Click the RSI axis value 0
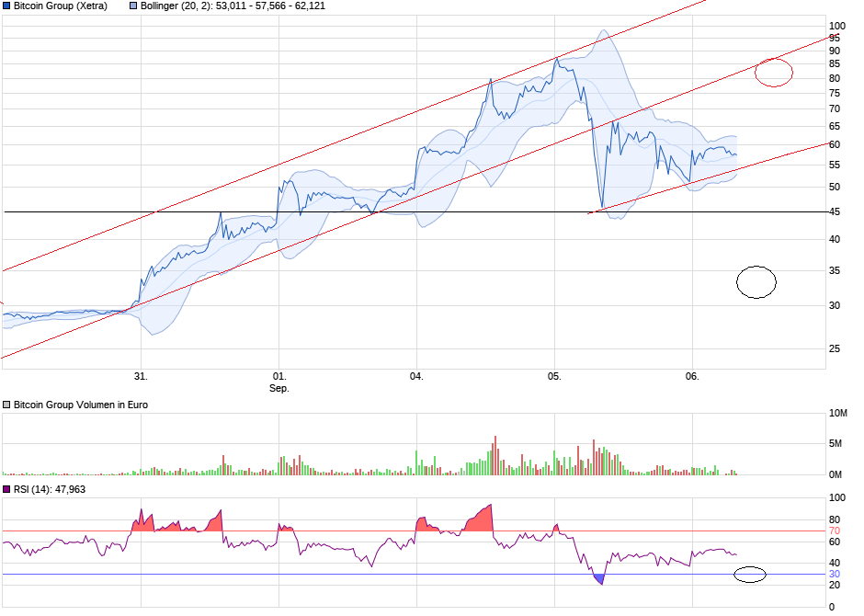Screen dimensions: 864x616 pyautogui.click(x=832, y=608)
